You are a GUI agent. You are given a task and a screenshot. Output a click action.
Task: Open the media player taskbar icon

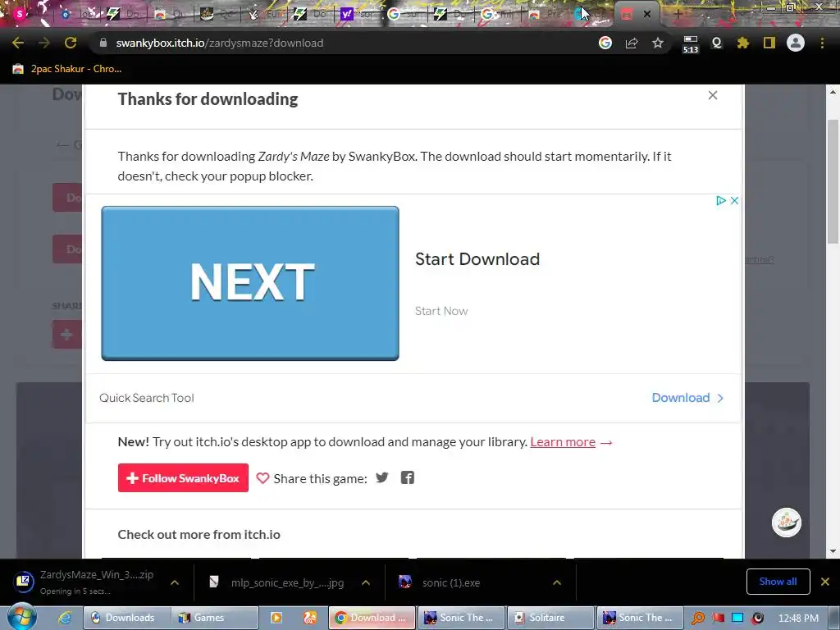pyautogui.click(x=276, y=618)
